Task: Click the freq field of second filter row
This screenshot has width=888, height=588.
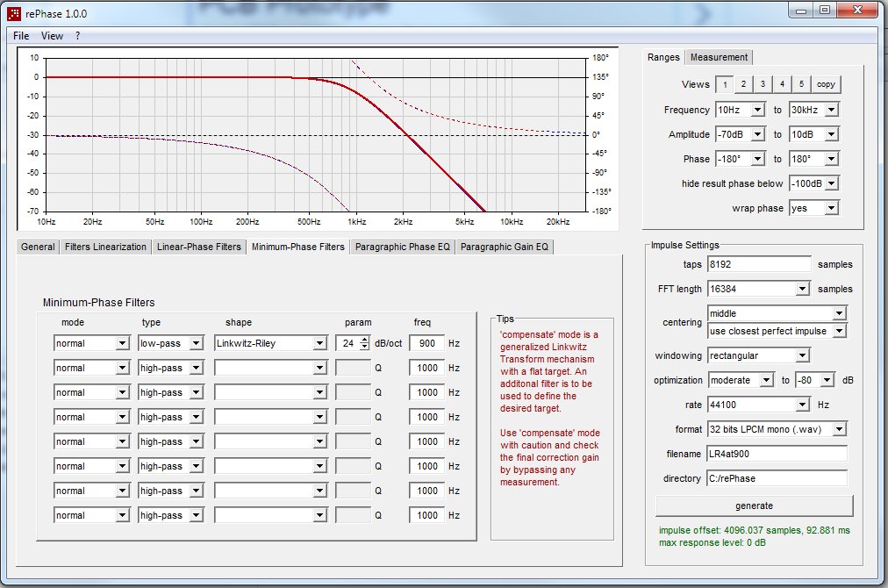Action: [426, 369]
